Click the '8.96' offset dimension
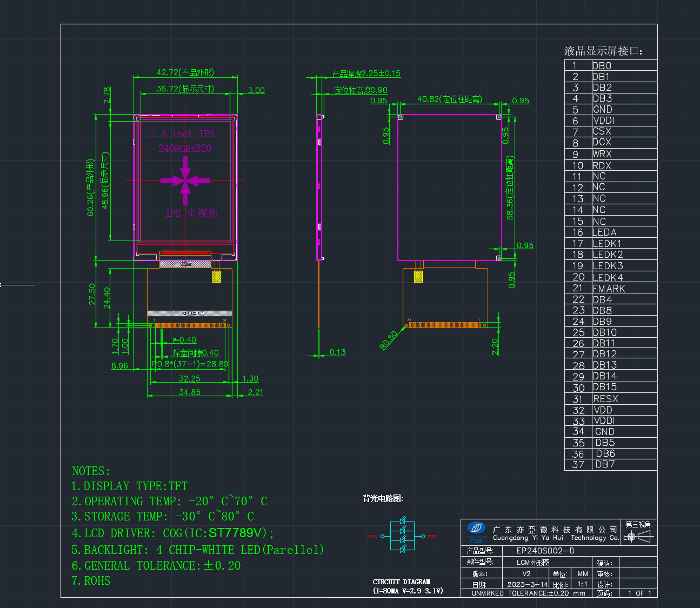Viewport: 700px width, 608px height. coord(119,366)
